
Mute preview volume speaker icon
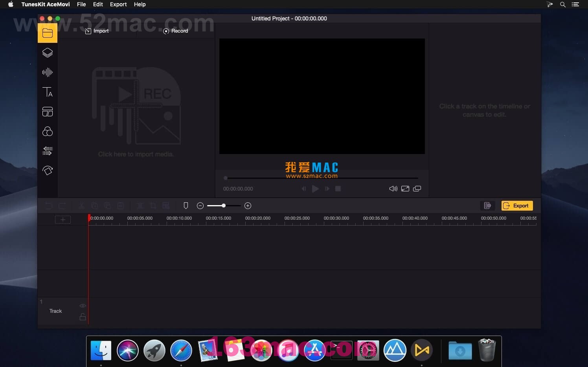coord(393,189)
